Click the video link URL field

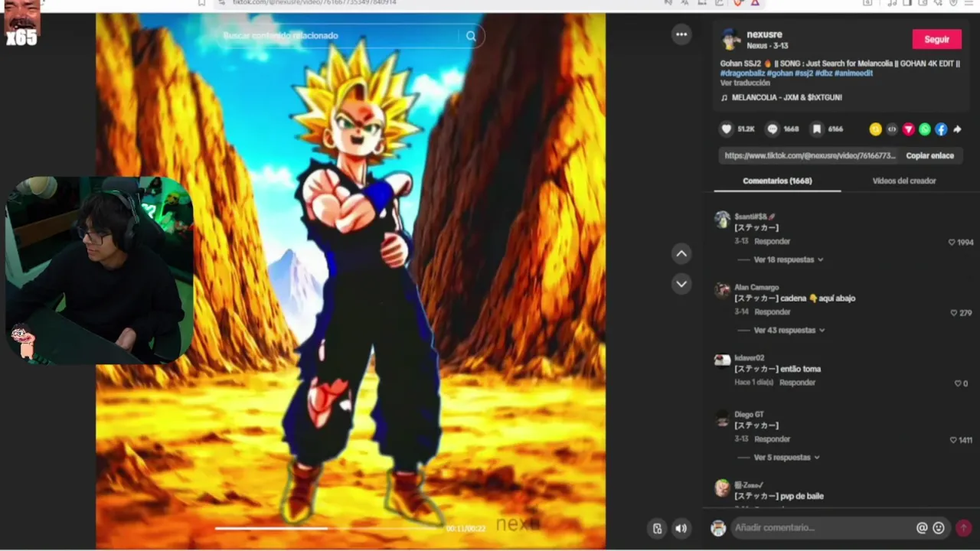(x=809, y=155)
